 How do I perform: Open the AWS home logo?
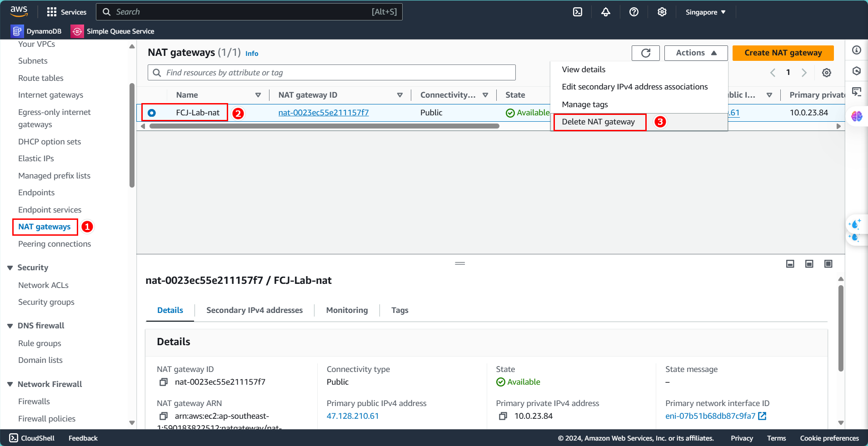click(19, 11)
